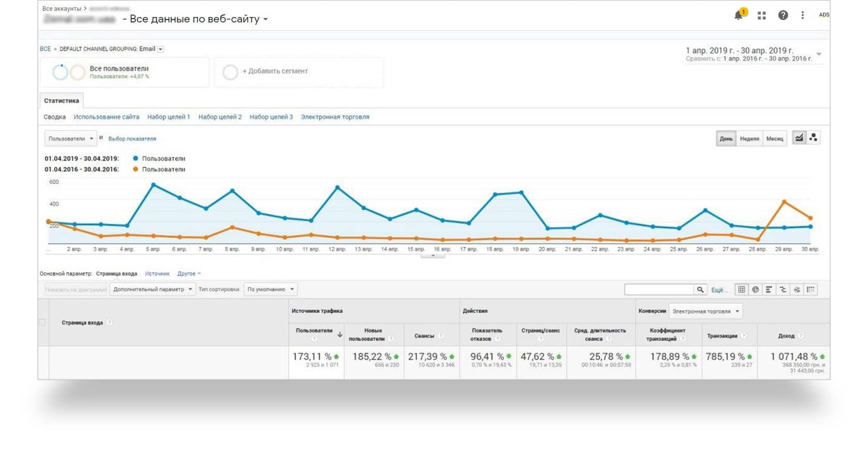Image resolution: width=868 pixels, height=453 pixels.
Task: Click the sort arrow on Пользователи column
Action: point(340,335)
